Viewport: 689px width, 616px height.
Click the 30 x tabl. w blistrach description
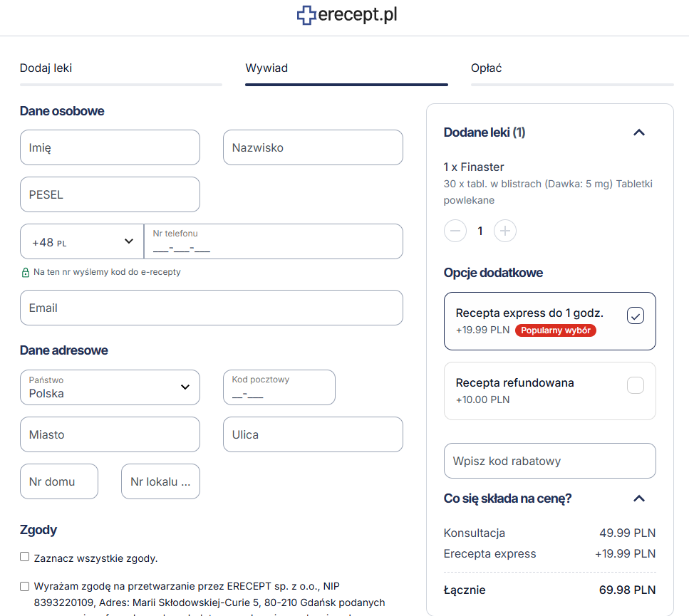click(x=548, y=192)
